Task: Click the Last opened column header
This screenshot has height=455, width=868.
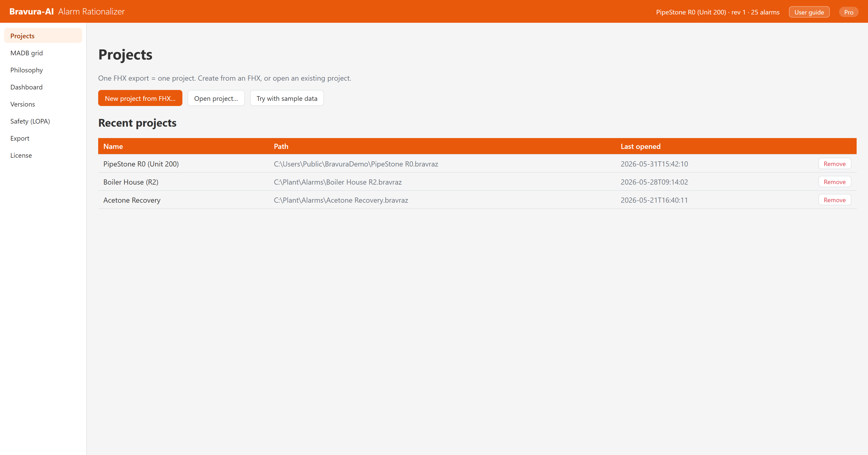Action: click(641, 146)
